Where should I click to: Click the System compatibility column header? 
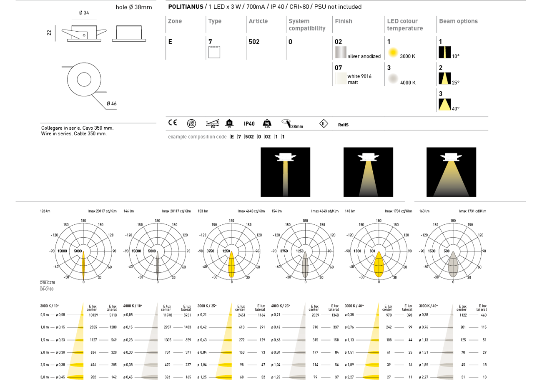307,25
